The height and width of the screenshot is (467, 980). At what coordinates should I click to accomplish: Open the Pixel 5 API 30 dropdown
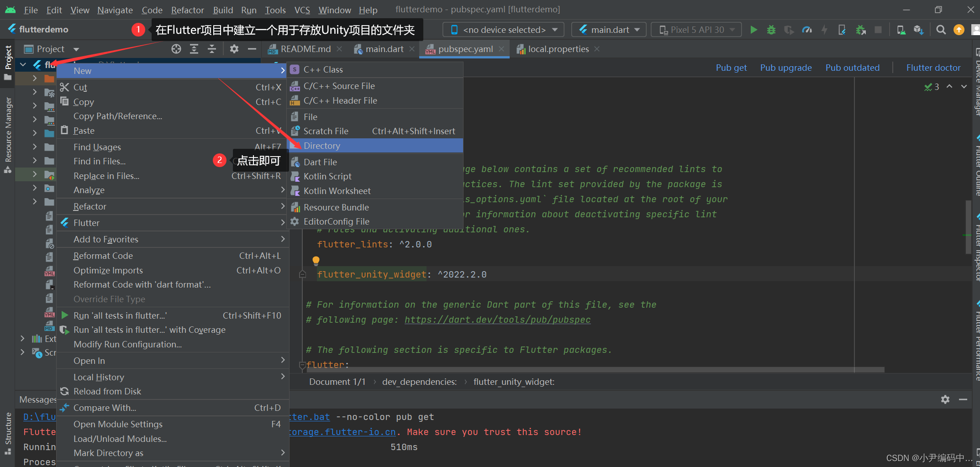(x=696, y=30)
